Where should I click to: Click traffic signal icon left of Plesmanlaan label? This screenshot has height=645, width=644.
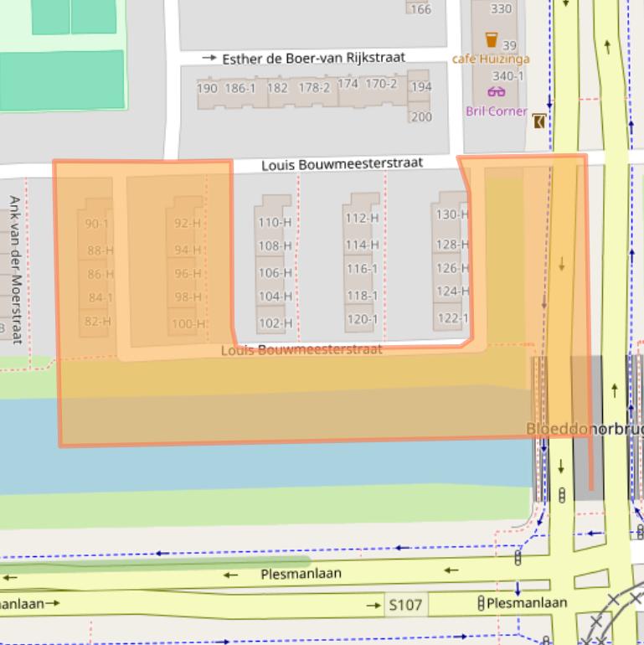481,603
